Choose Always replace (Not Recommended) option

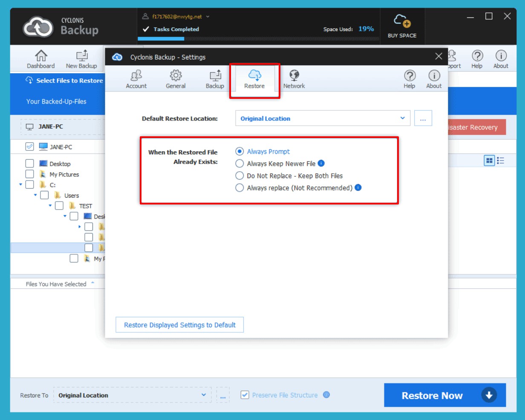click(240, 188)
